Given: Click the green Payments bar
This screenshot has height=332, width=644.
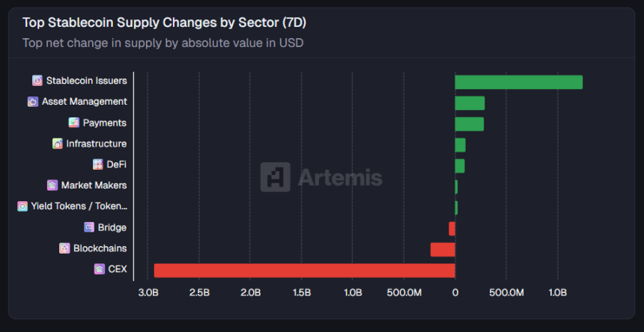Looking at the screenshot, I should (x=469, y=124).
